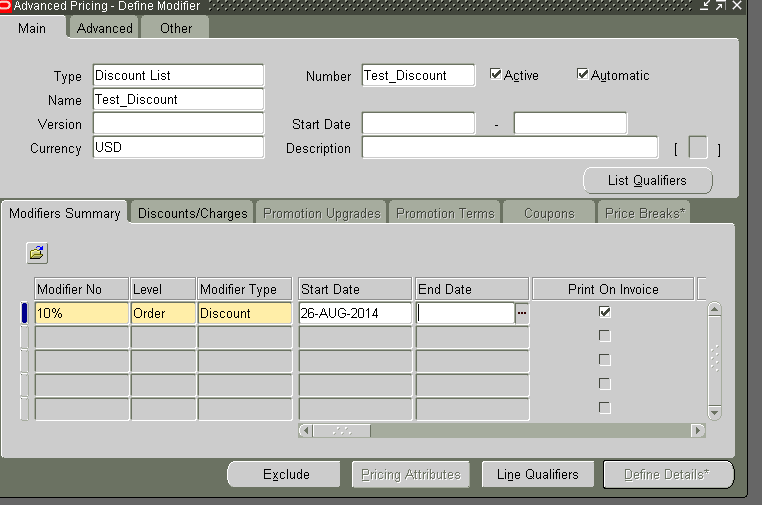Click the Name field Test_Discount
The width and height of the screenshot is (762, 505).
178,100
